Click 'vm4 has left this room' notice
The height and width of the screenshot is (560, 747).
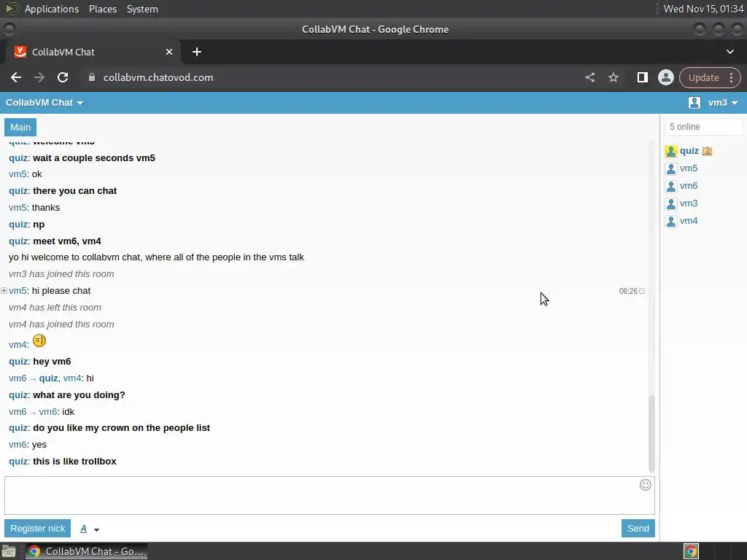click(55, 308)
